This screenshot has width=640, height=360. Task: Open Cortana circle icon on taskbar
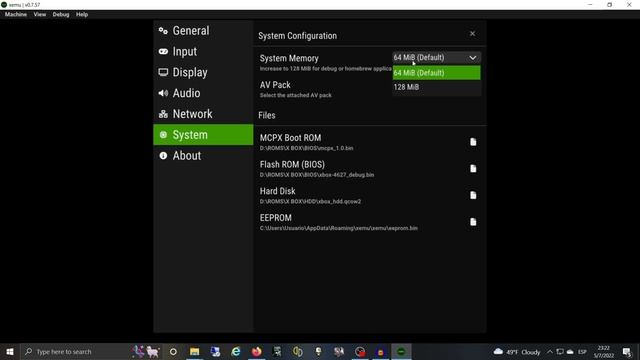(x=173, y=351)
